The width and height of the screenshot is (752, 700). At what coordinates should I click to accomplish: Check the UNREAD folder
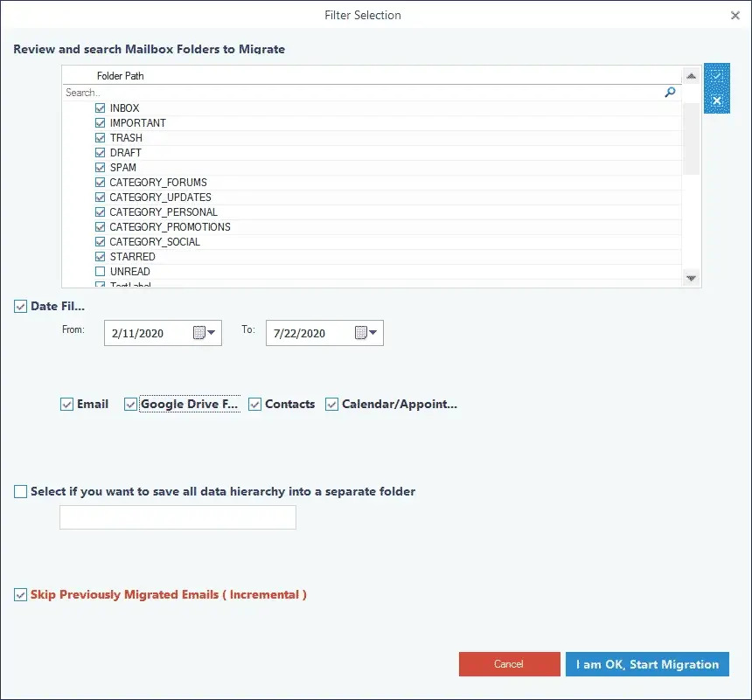click(100, 271)
